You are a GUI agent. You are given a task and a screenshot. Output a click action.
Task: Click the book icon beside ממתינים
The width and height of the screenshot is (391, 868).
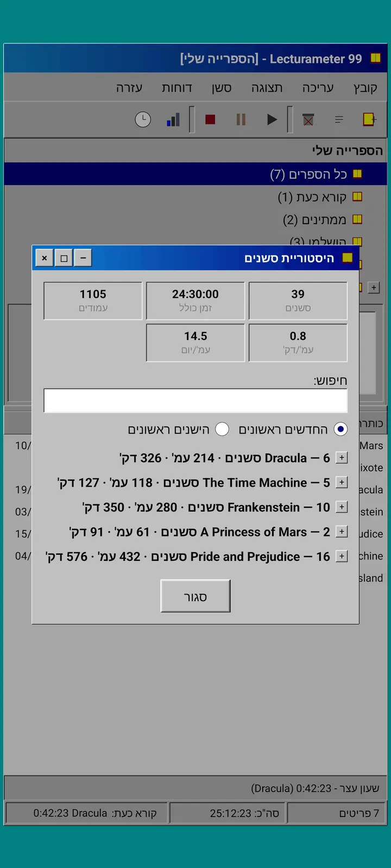[357, 219]
